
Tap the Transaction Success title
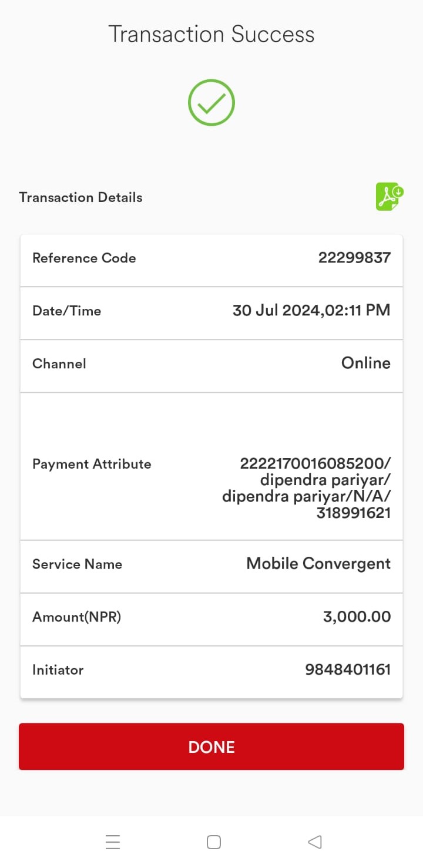[211, 34]
